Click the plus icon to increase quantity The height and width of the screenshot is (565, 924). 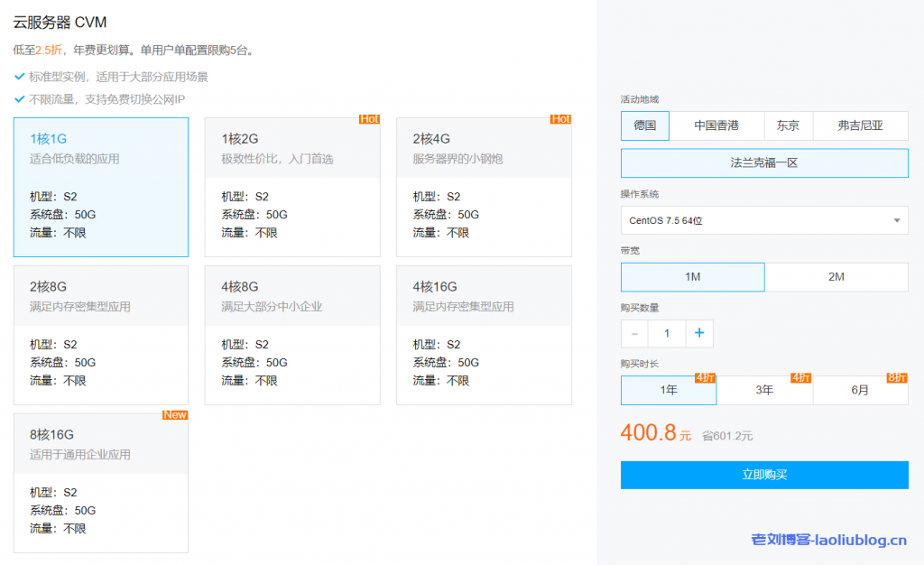click(x=699, y=333)
